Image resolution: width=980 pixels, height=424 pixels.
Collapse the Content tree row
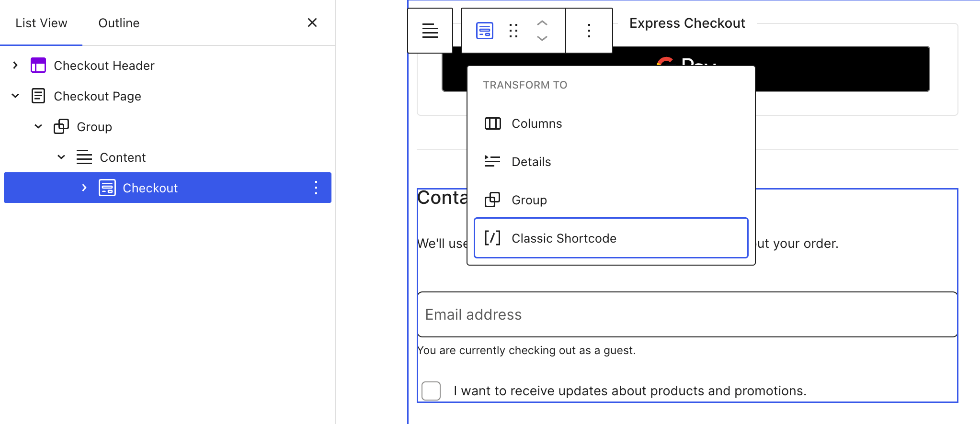pyautogui.click(x=61, y=157)
